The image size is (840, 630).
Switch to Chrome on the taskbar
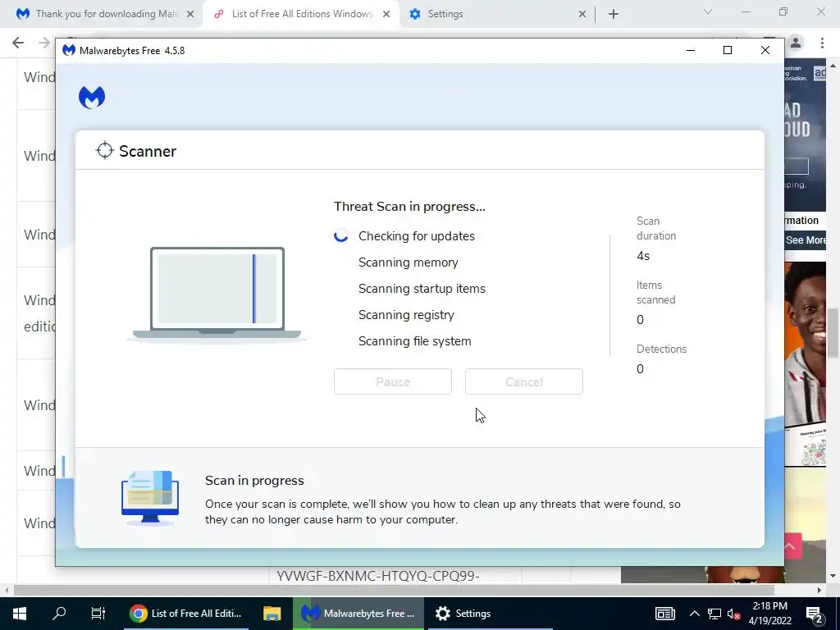(186, 614)
